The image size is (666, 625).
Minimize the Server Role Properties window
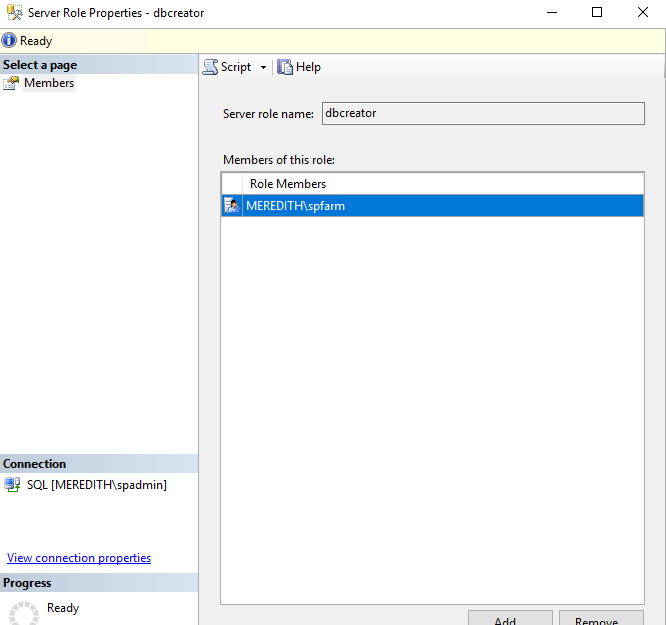552,12
